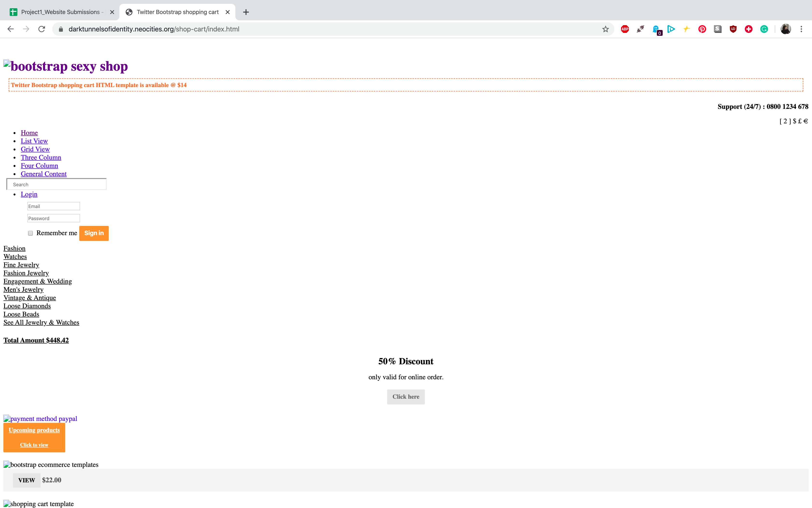This screenshot has height=508, width=812.
Task: Browse the Fashion Jewelry category
Action: (x=26, y=273)
